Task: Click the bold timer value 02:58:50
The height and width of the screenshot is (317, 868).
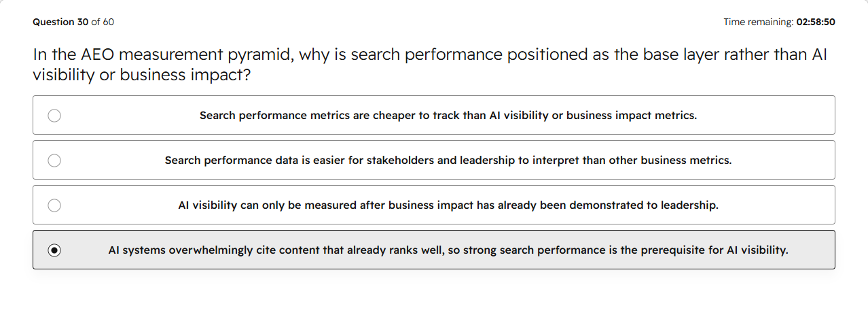Action: coord(816,22)
